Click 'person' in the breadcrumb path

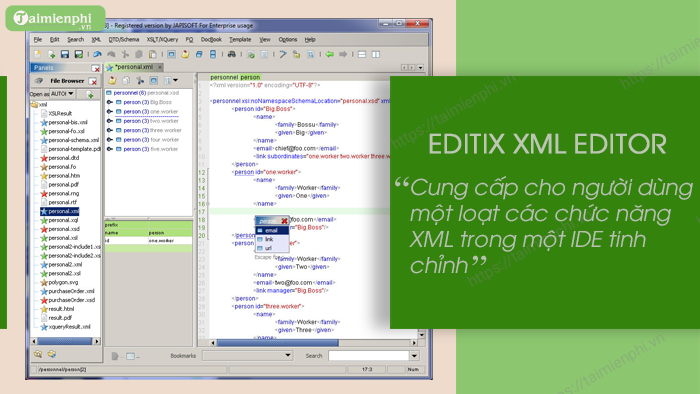tap(250, 77)
